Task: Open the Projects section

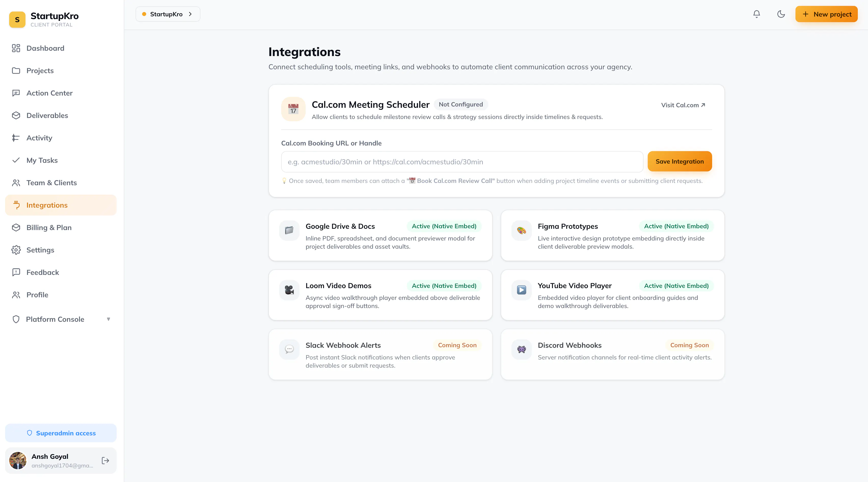Action: tap(61, 71)
